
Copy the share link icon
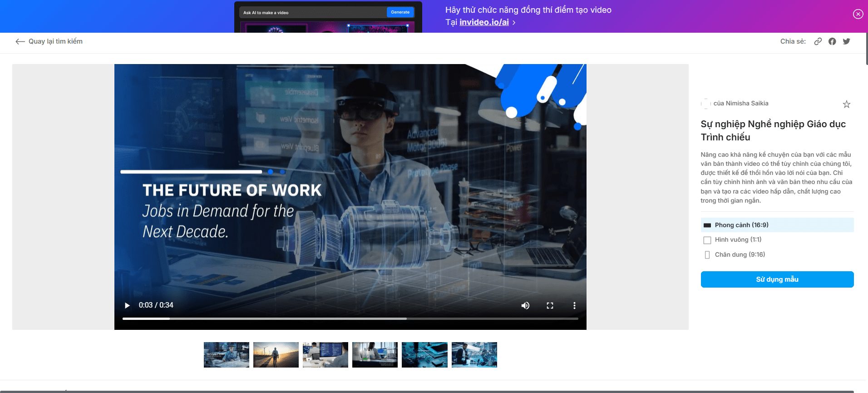818,41
